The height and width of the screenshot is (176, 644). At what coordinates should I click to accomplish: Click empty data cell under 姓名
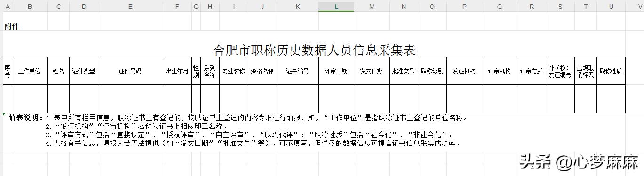coord(58,99)
